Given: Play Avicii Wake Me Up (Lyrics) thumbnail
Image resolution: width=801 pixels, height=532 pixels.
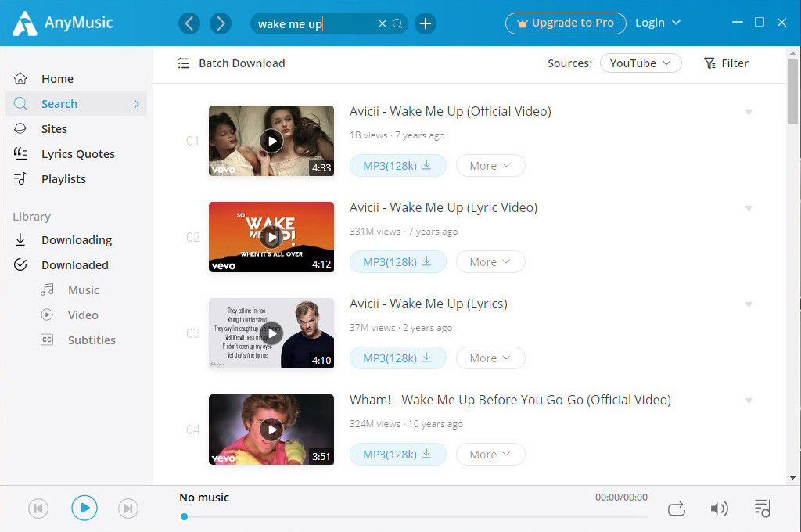Looking at the screenshot, I should 271,333.
